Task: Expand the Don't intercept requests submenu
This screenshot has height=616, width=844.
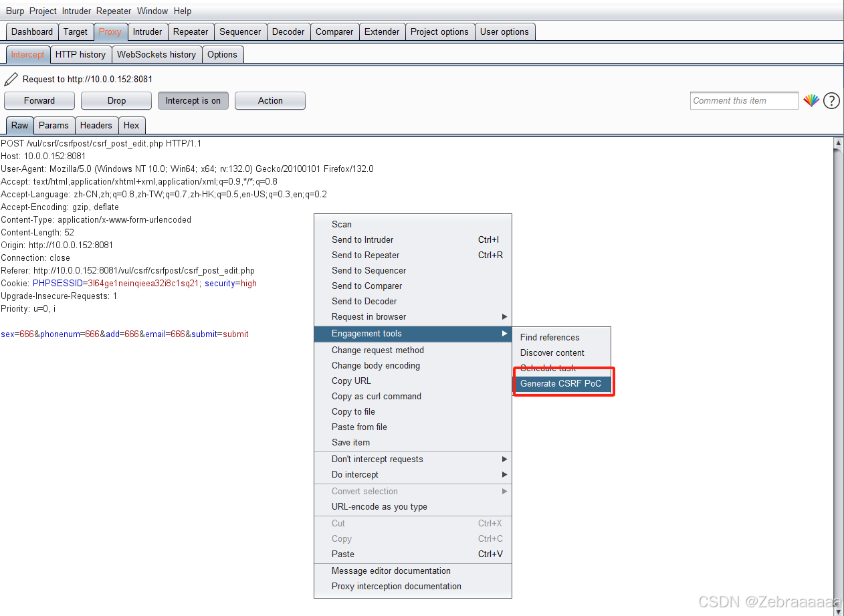Action: 413,459
